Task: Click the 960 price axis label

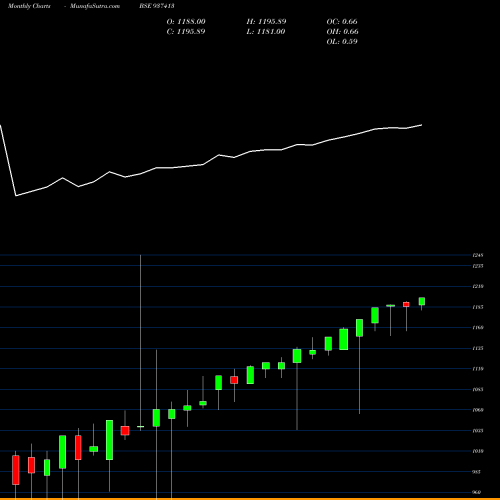Action: tap(477, 492)
